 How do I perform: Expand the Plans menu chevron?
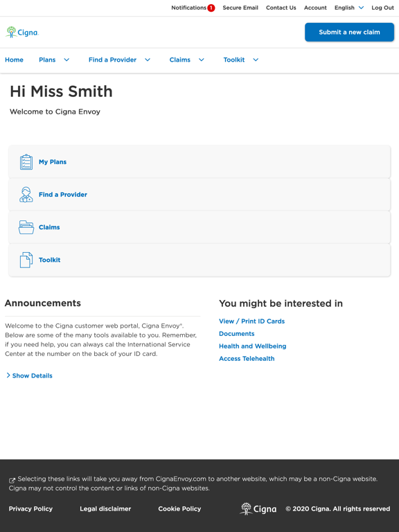(66, 60)
